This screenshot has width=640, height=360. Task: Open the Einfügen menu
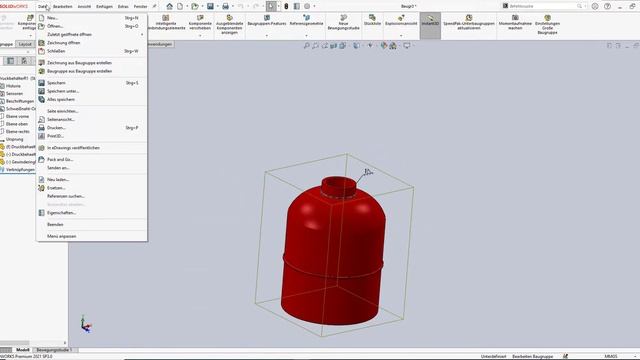(x=104, y=7)
